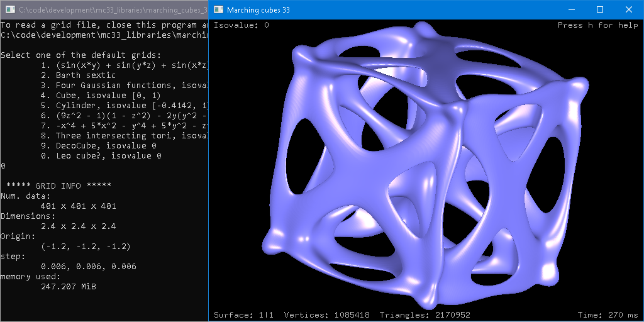Click the Marching cubes 33 window icon

(x=218, y=9)
